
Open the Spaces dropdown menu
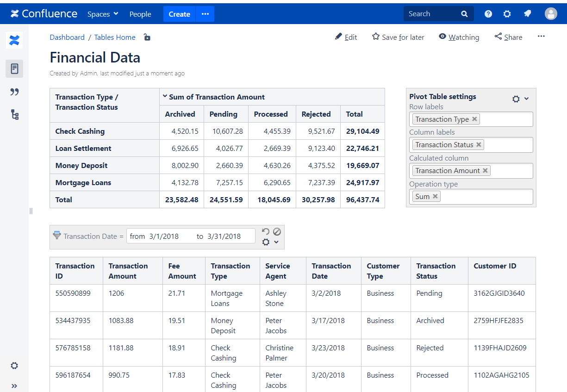pos(103,14)
